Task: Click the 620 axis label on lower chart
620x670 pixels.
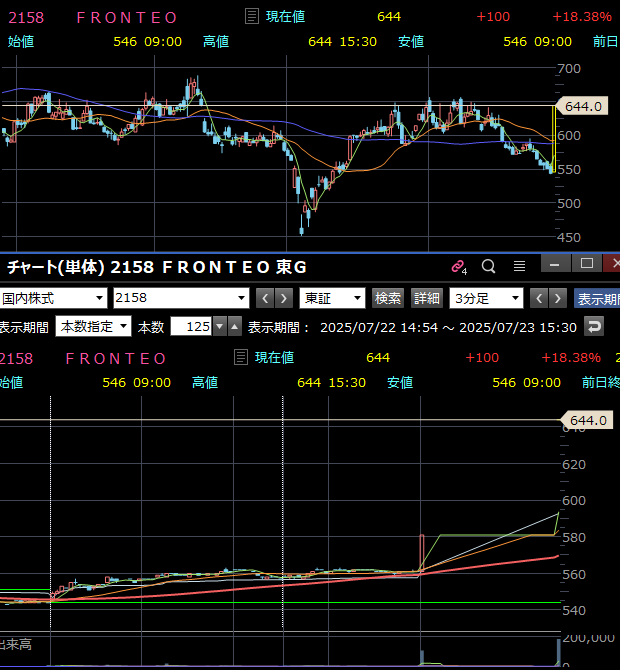Action: [x=573, y=464]
